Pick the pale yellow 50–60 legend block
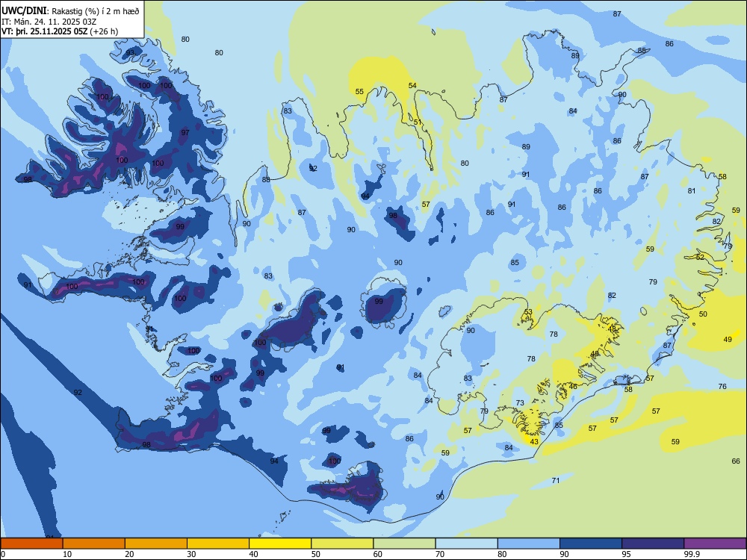Screen dimensions: 747x560 tap(342, 544)
